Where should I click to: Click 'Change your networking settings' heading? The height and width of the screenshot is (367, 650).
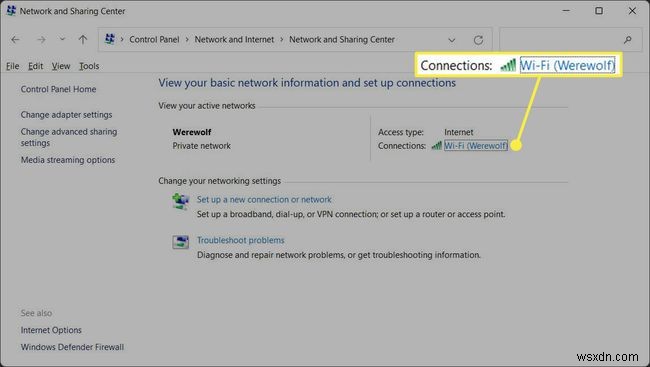(x=219, y=181)
